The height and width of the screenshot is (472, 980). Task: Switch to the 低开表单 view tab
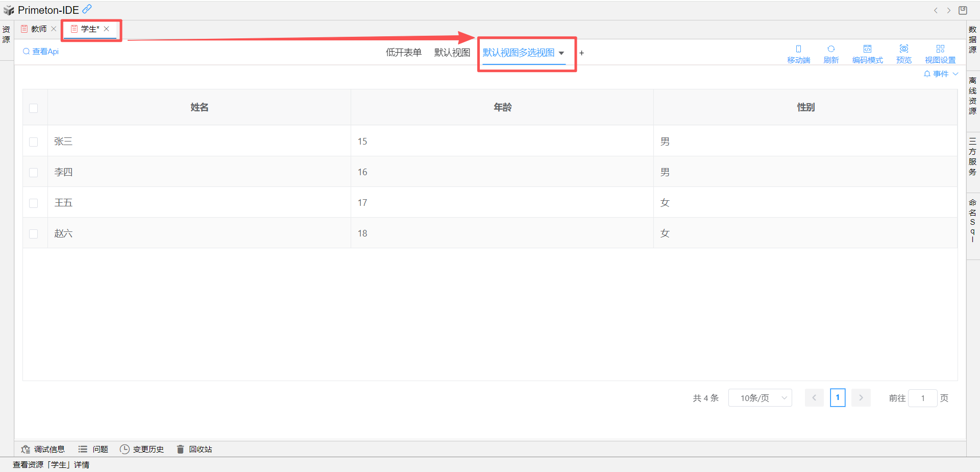pos(403,53)
